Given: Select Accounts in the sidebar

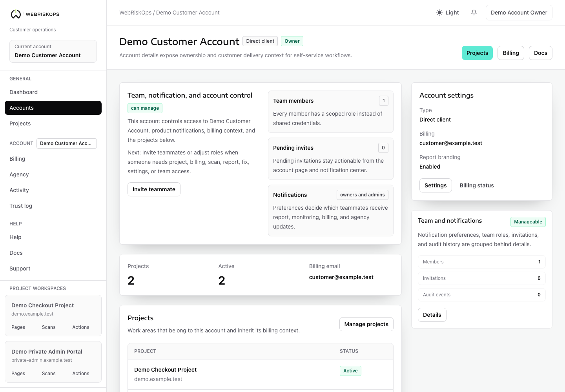Looking at the screenshot, I should click(53, 108).
